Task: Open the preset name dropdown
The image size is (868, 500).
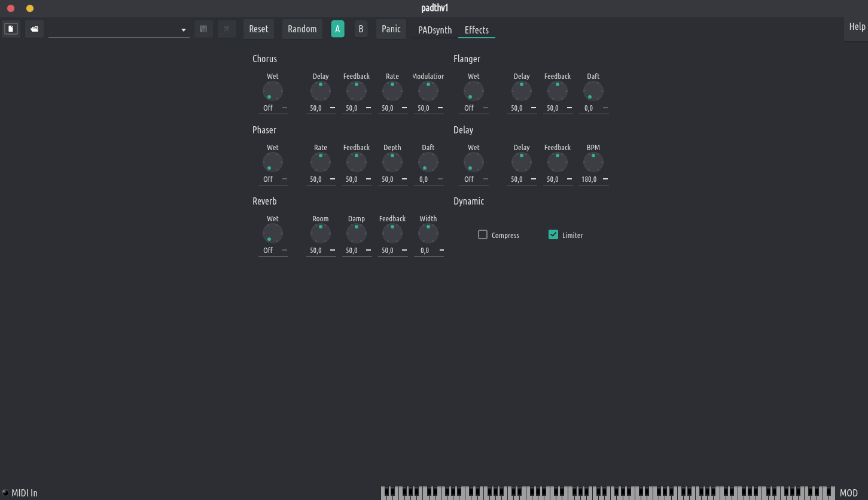Action: pyautogui.click(x=184, y=30)
